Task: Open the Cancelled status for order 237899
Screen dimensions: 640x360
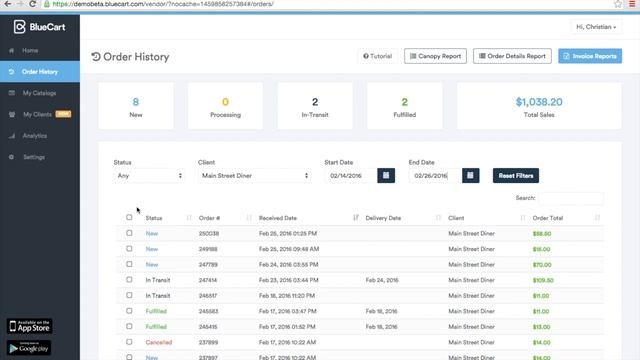Action: (x=159, y=342)
